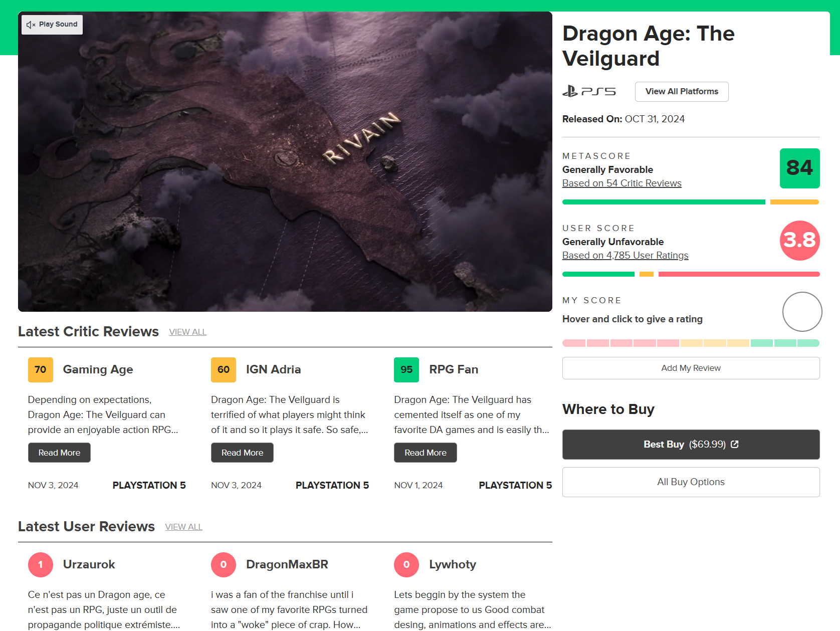The width and height of the screenshot is (840, 631).
Task: Click the Play Sound speaker button
Action: [x=52, y=25]
